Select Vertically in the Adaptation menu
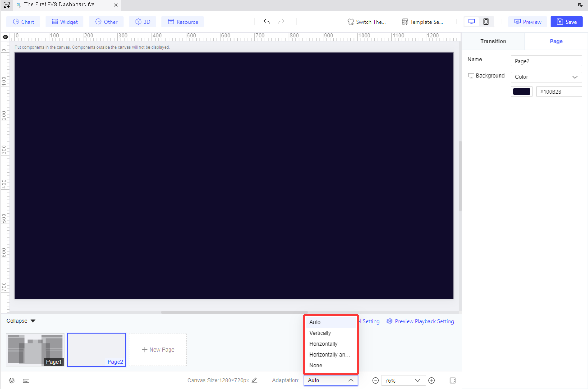The width and height of the screenshot is (588, 389). tap(320, 333)
